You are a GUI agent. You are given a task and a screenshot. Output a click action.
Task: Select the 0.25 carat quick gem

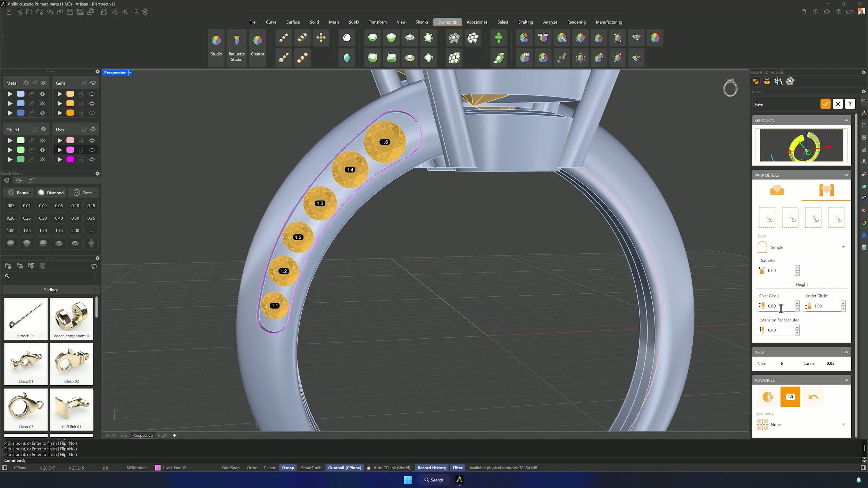[27, 218]
